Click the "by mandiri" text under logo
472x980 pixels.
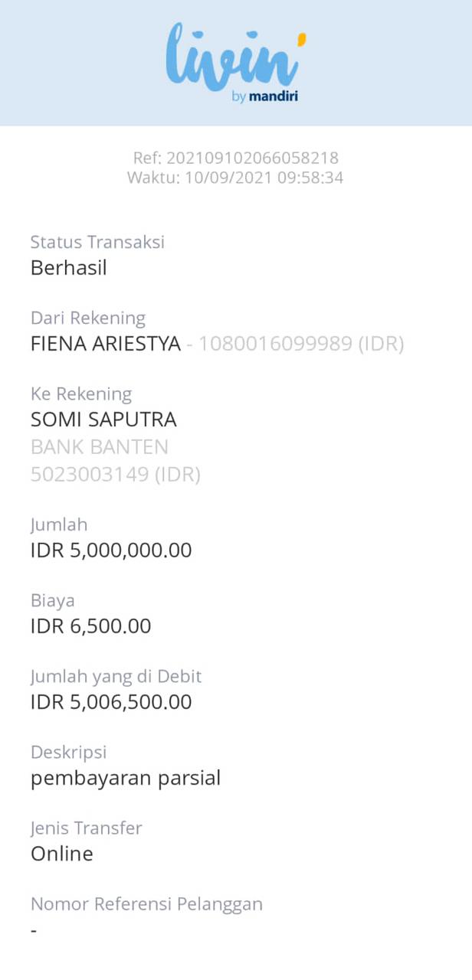tap(264, 96)
